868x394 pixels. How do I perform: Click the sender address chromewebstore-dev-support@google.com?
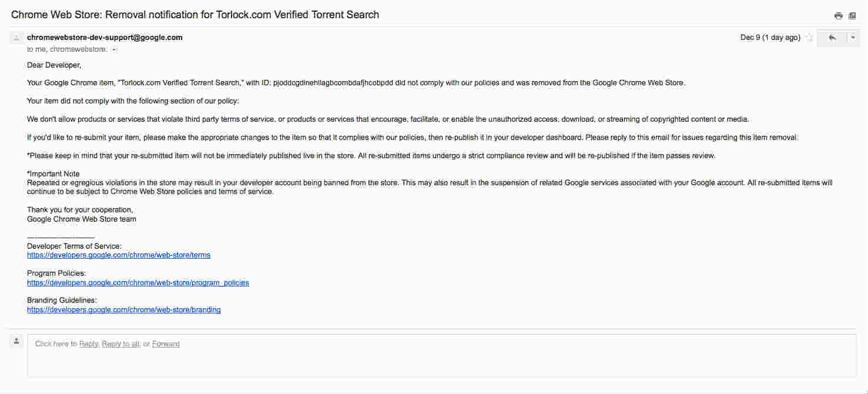point(105,38)
